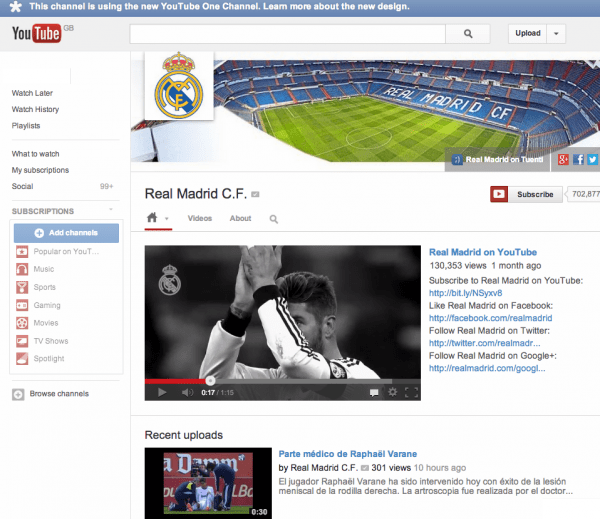Image resolution: width=600 pixels, height=519 pixels.
Task: Open What to watch in sidebar
Action: tap(35, 154)
